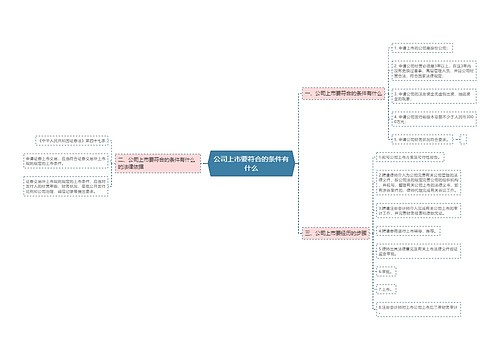Select step 1 node about 上市方案可行性报告
This screenshot has width=500, height=360.
coord(410,157)
